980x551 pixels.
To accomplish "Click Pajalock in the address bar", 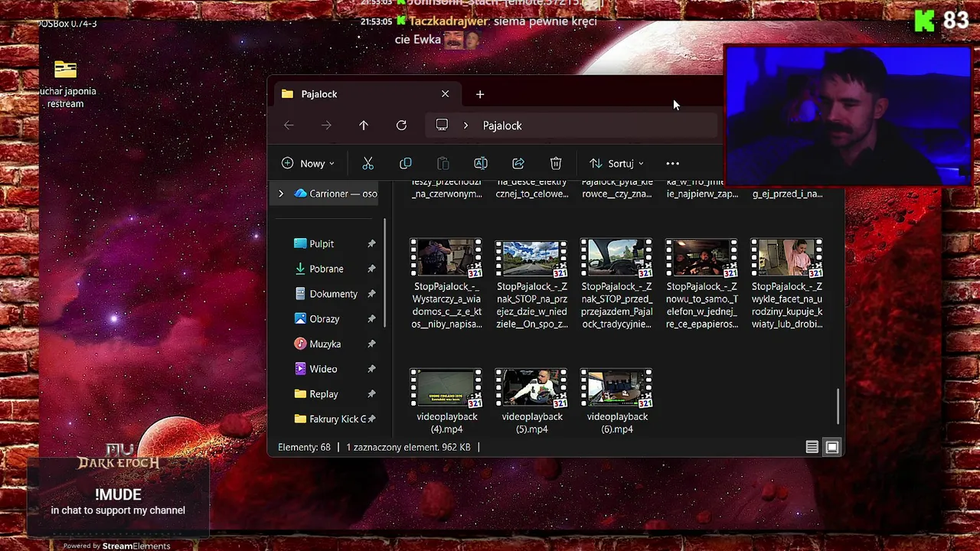I will click(x=502, y=126).
